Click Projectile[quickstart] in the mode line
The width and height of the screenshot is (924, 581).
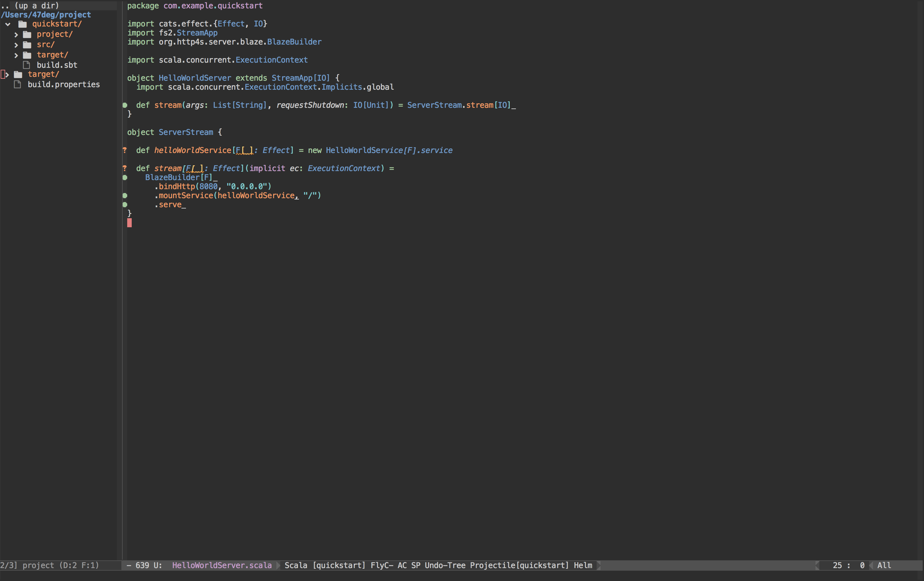[x=519, y=565]
